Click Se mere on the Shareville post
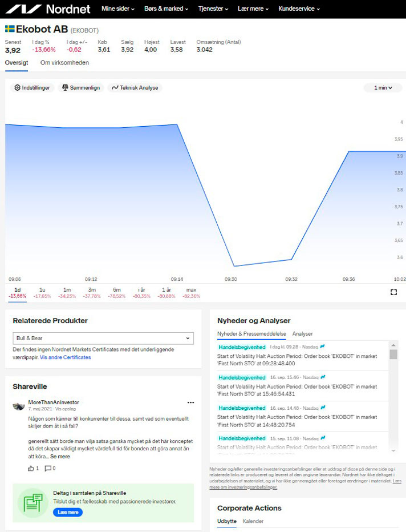 click(x=60, y=457)
